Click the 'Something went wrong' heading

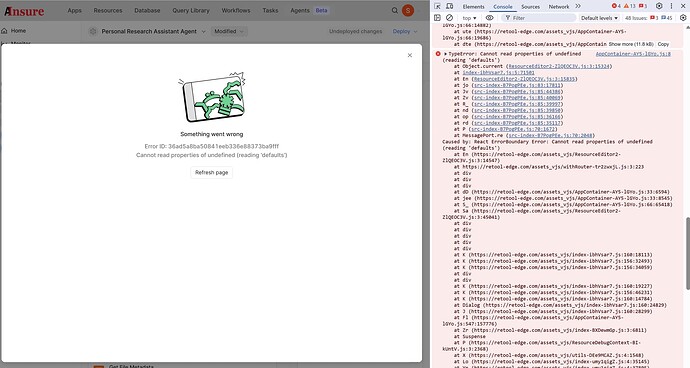click(212, 134)
